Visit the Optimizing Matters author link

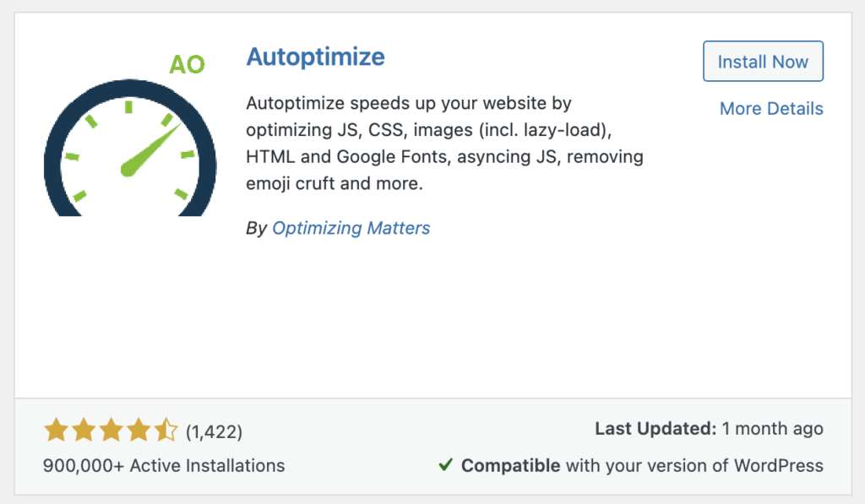tap(351, 228)
